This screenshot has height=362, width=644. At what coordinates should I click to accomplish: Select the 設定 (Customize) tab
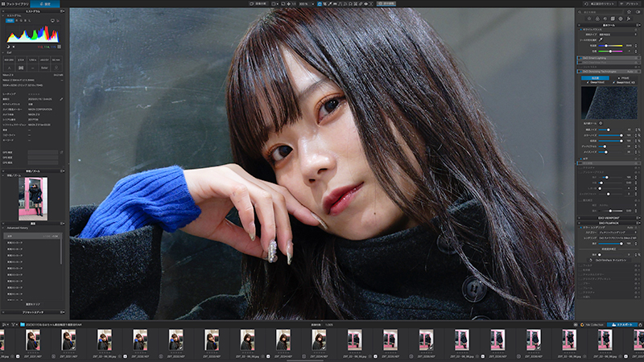coord(45,4)
